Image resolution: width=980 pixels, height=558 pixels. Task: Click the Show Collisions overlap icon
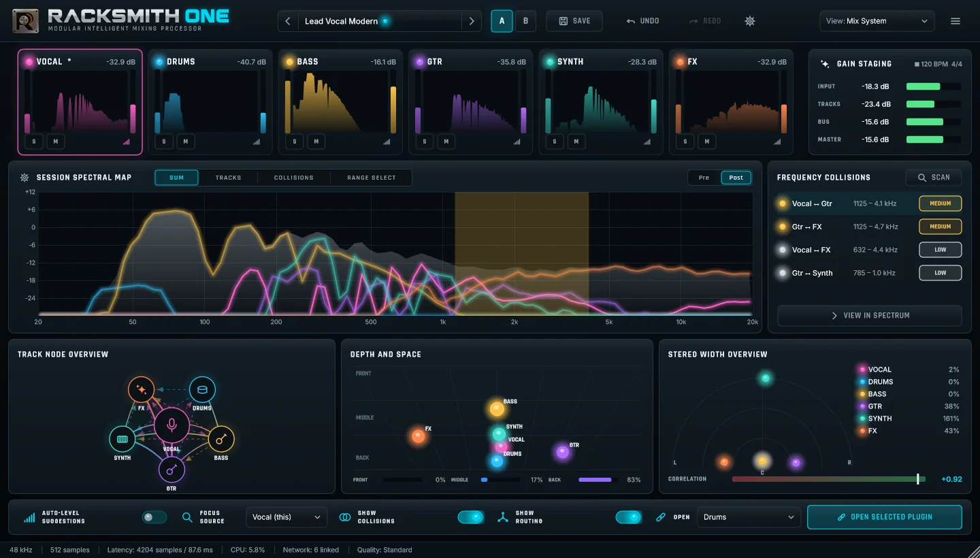(x=345, y=517)
